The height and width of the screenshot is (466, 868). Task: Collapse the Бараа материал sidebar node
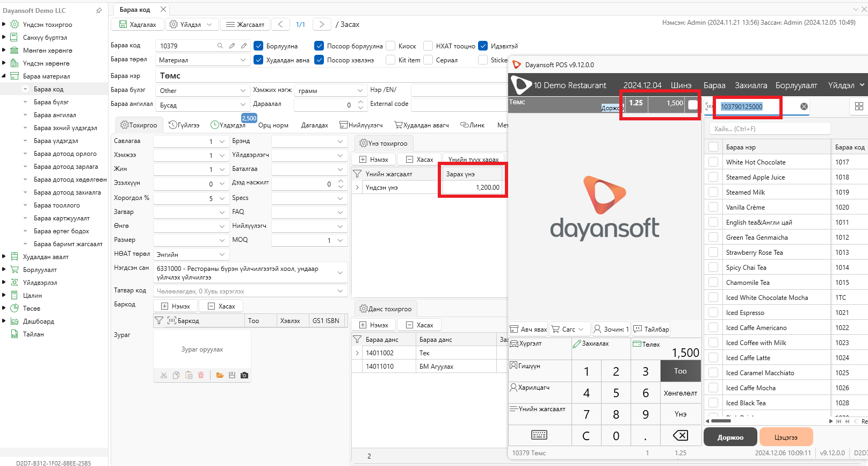4,76
